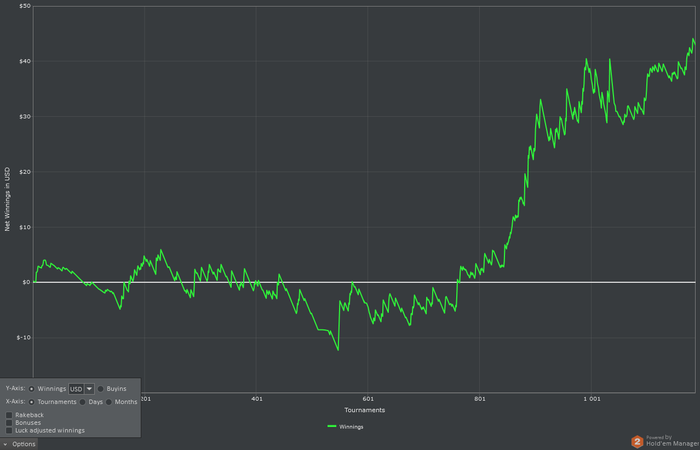Viewport: 700px width, 450px height.
Task: Click the Y-Axis: label in options
Action: tap(16, 389)
